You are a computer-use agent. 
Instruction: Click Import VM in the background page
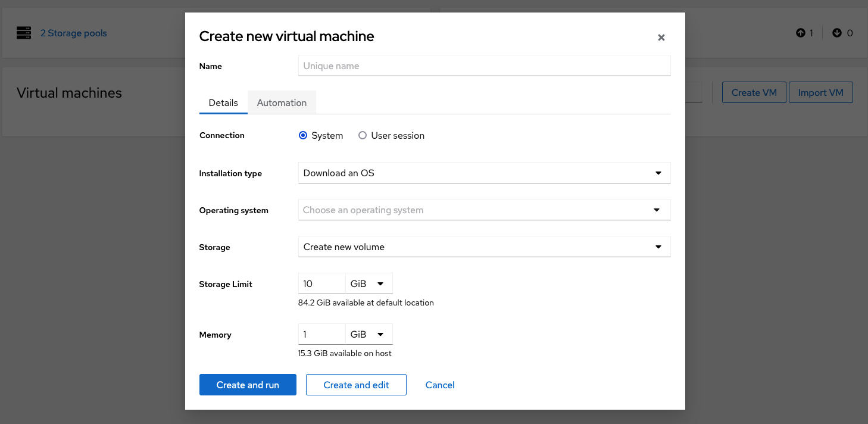click(821, 92)
